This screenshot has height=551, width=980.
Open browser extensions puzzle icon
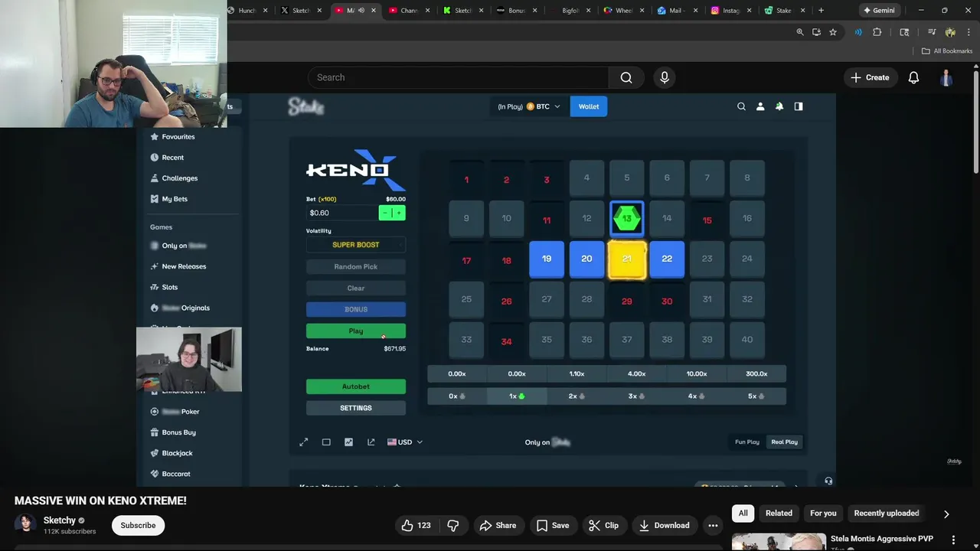[877, 32]
